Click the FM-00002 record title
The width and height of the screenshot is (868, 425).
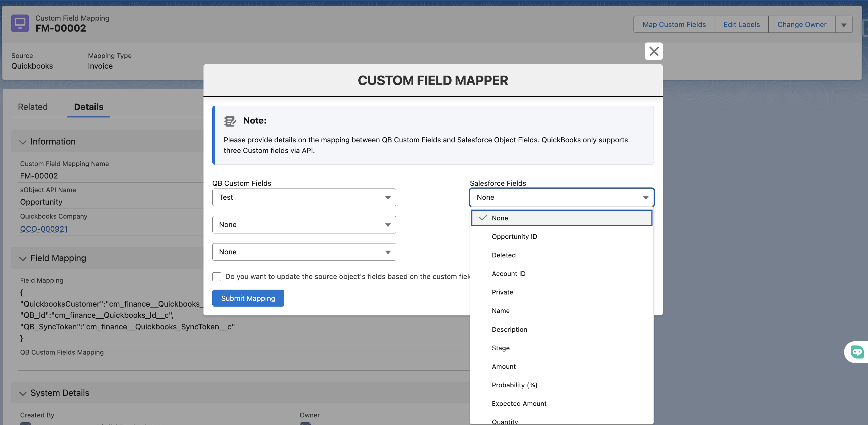(x=61, y=28)
